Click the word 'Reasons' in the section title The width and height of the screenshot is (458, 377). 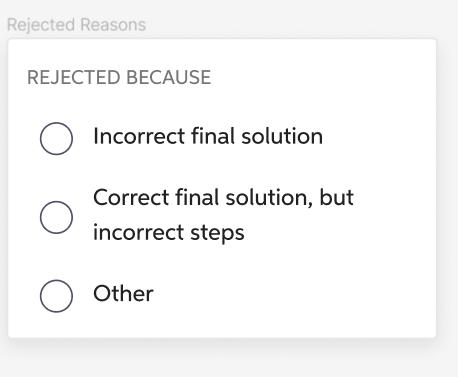[113, 25]
